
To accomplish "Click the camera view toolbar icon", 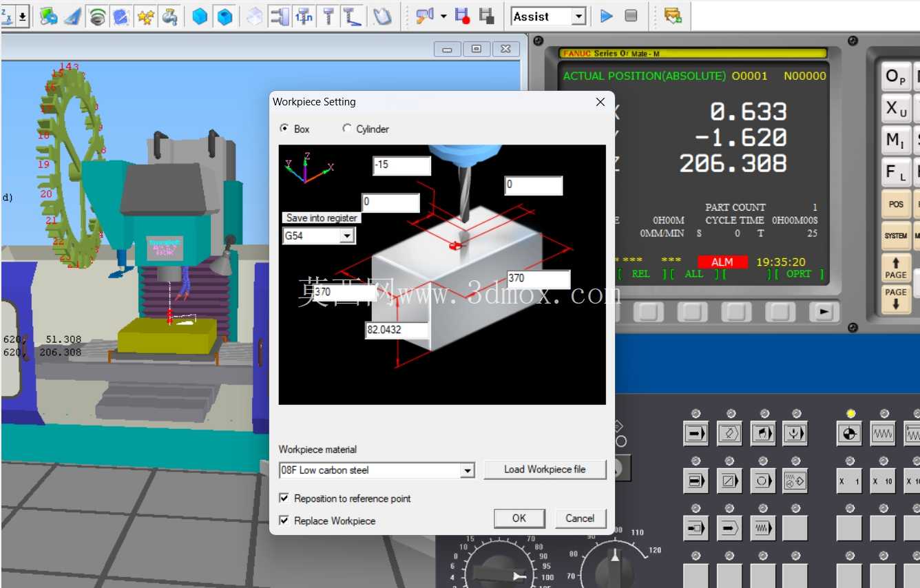I will click(425, 17).
